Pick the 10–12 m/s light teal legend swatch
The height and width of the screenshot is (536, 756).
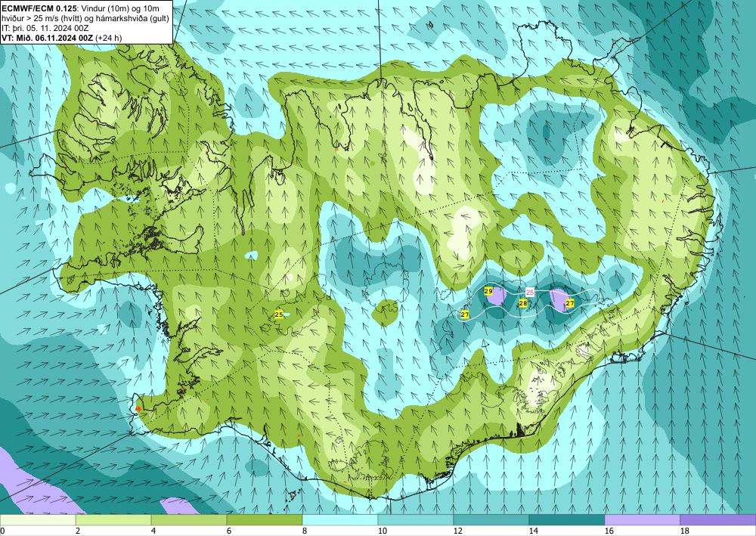[416, 519]
